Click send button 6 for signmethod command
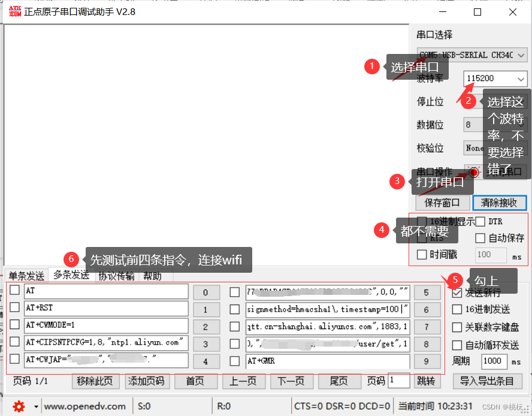Screen dimensions: 532x416 (x=427, y=310)
